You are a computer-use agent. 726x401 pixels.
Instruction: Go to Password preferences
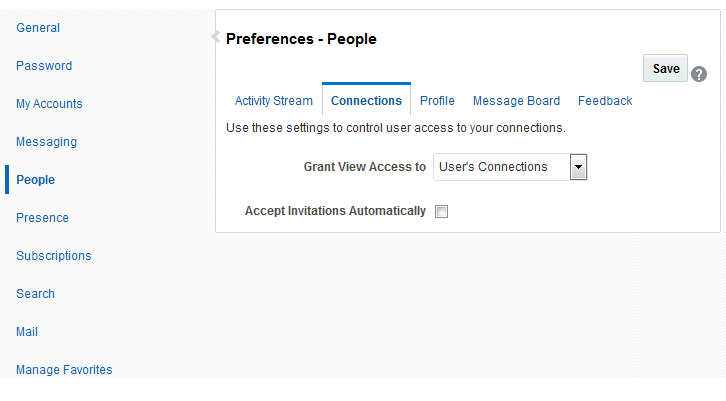pos(44,66)
